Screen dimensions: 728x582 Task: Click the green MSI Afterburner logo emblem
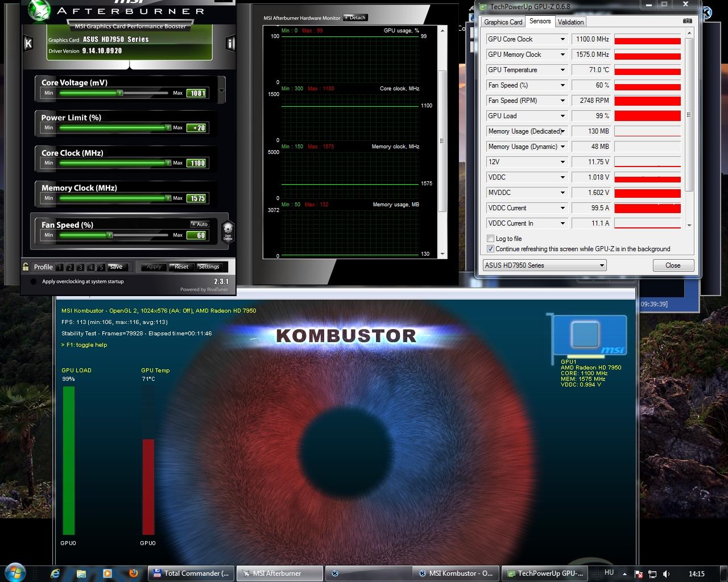click(x=38, y=10)
